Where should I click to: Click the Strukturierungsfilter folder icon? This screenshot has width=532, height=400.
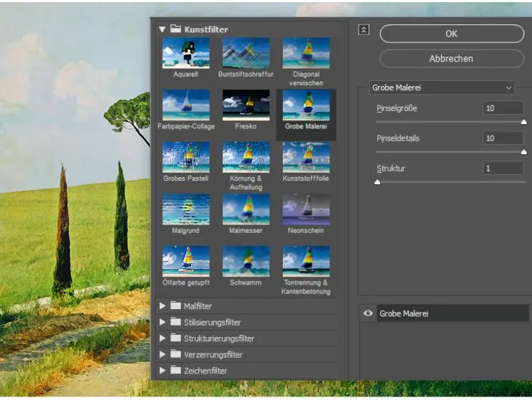coord(175,338)
